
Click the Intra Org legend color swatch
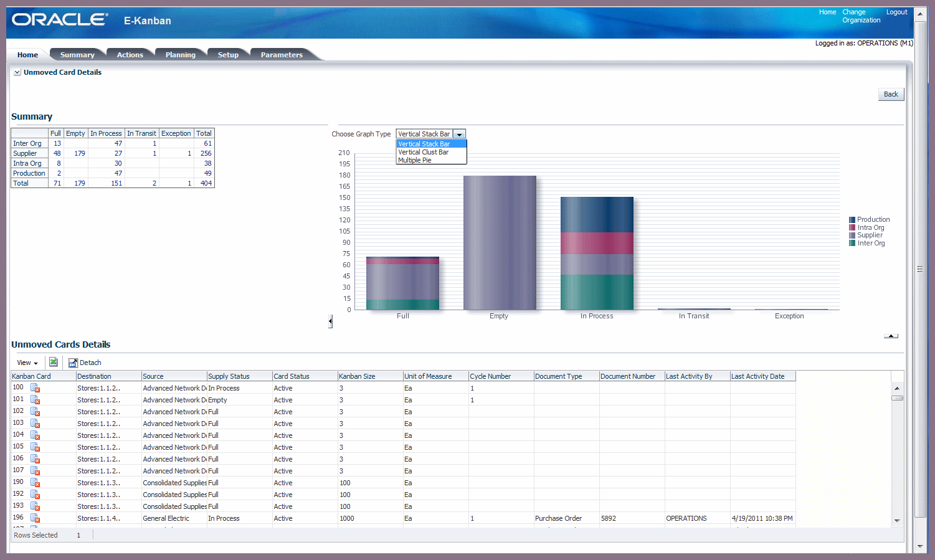click(852, 228)
